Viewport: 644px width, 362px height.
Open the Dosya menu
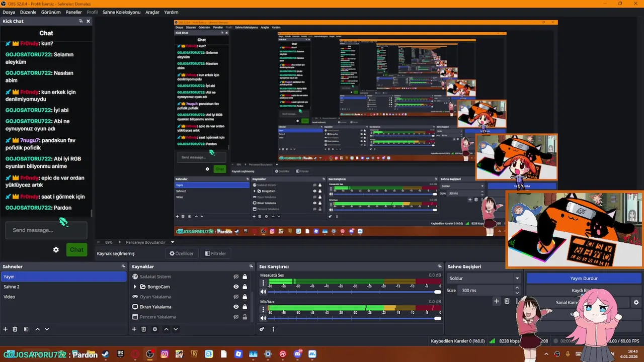[x=9, y=12]
